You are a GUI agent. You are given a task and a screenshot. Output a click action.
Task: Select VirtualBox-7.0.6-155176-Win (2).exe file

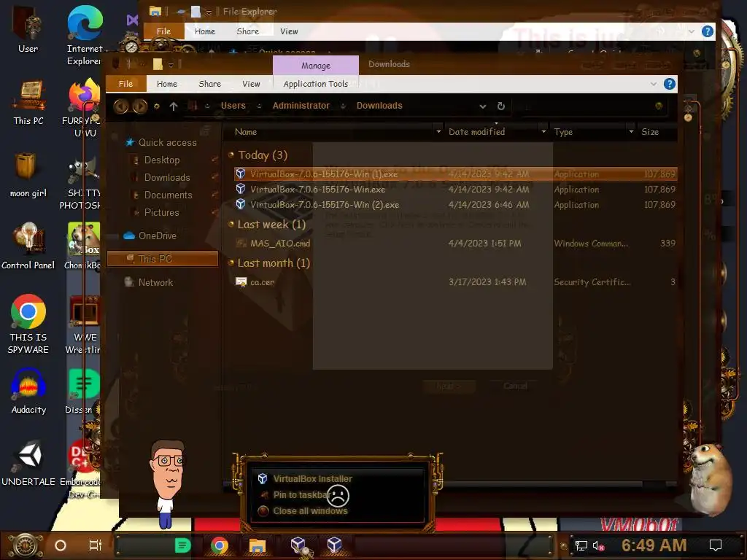455,205
